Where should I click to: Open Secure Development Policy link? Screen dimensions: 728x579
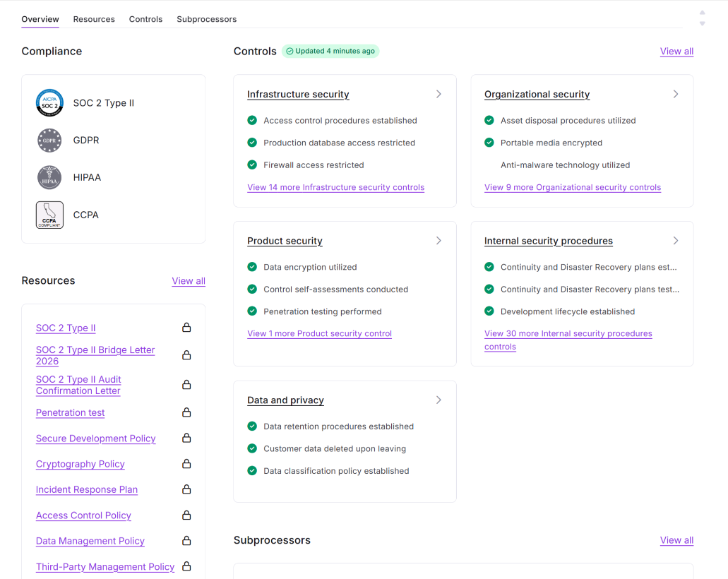(x=95, y=438)
